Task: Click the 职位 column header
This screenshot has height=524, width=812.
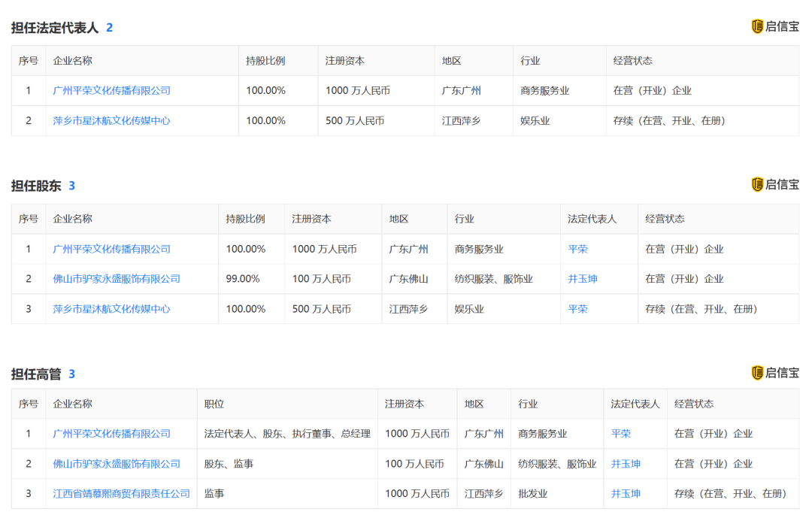Action: [x=214, y=404]
